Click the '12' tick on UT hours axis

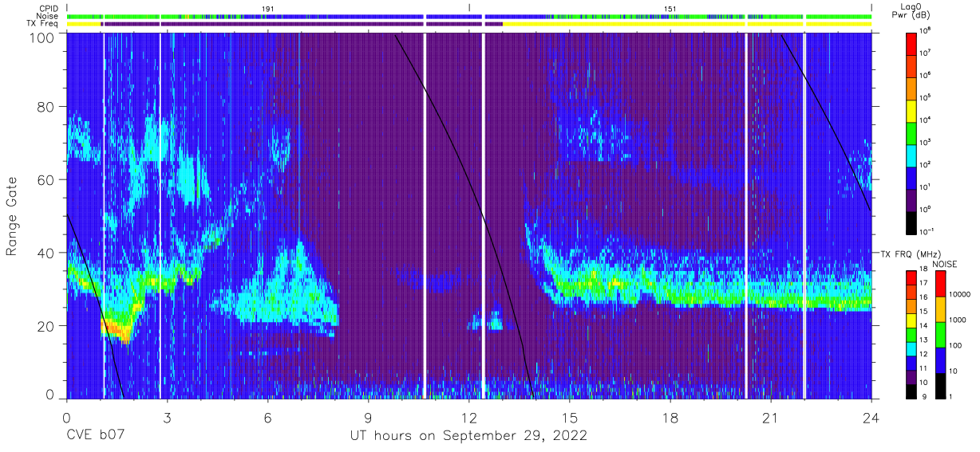[468, 419]
